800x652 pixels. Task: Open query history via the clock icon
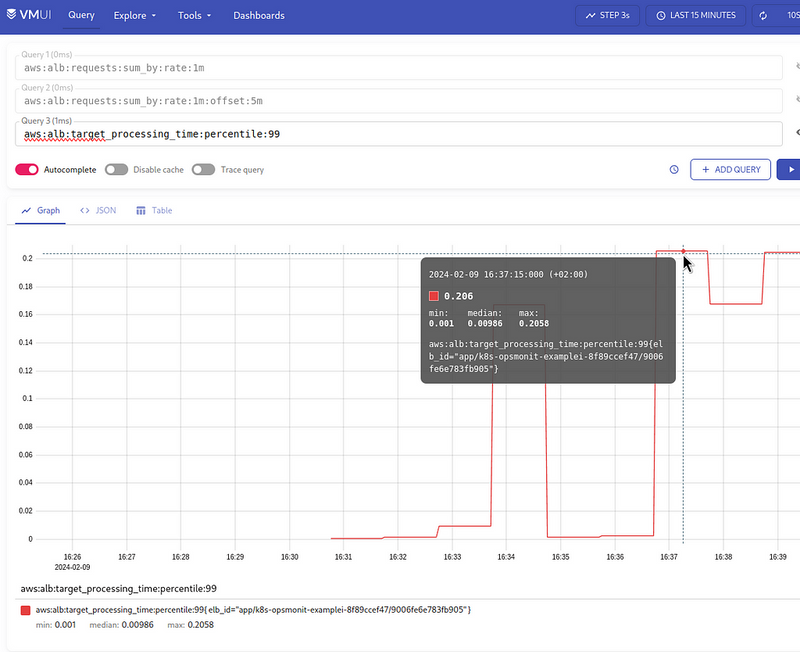(x=674, y=169)
